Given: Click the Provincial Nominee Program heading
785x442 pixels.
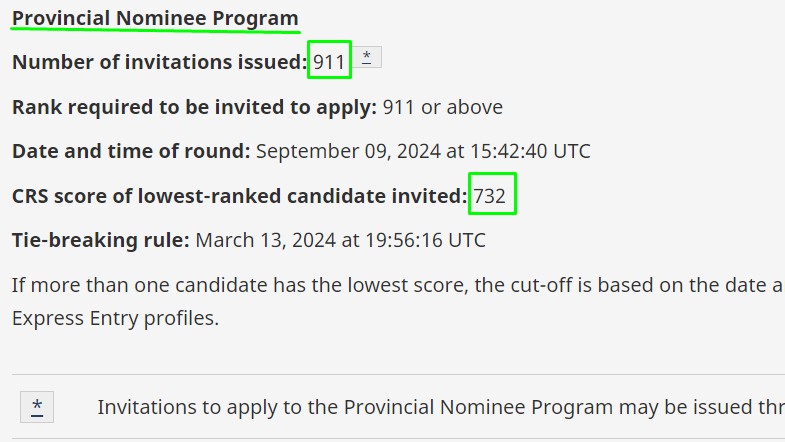Looking at the screenshot, I should coord(155,18).
